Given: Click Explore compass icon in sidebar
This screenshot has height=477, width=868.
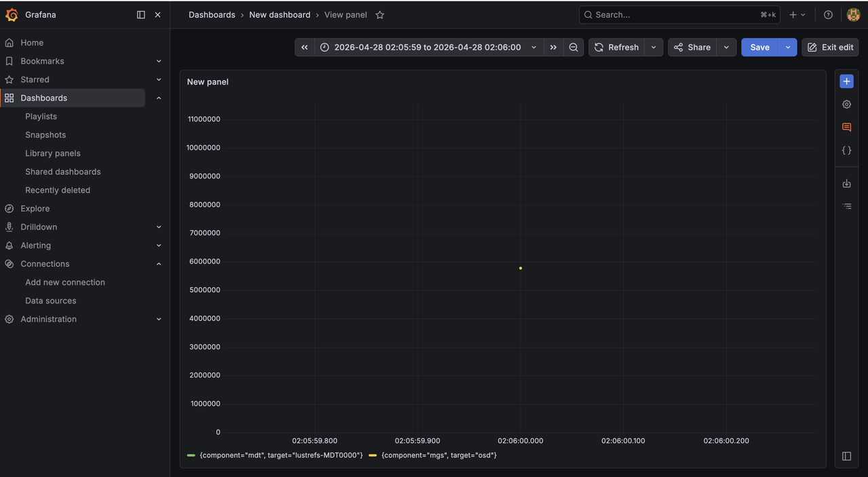Looking at the screenshot, I should (x=9, y=208).
